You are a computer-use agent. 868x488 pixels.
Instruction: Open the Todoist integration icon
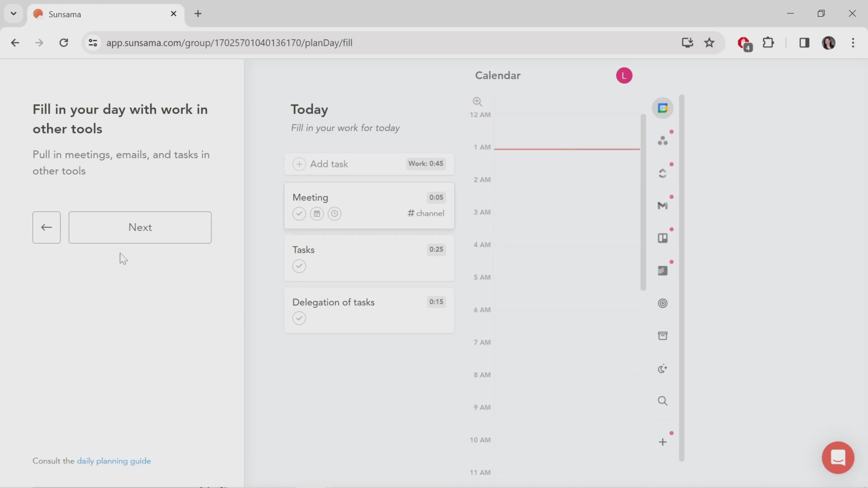coord(663,271)
